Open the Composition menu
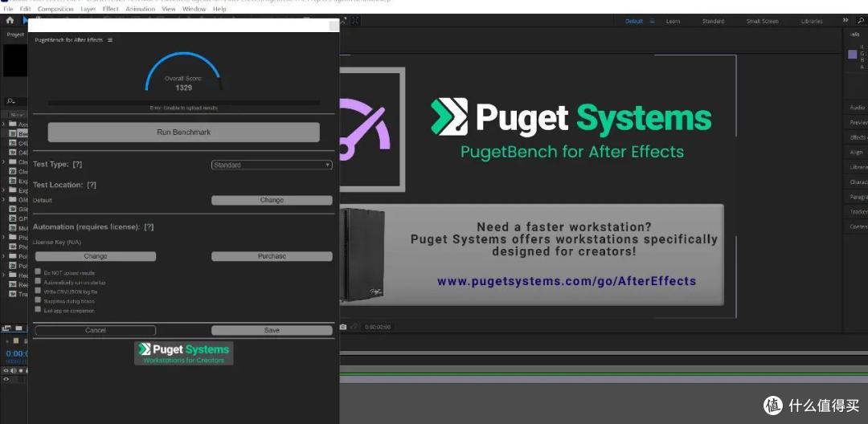868x424 pixels. [55, 9]
